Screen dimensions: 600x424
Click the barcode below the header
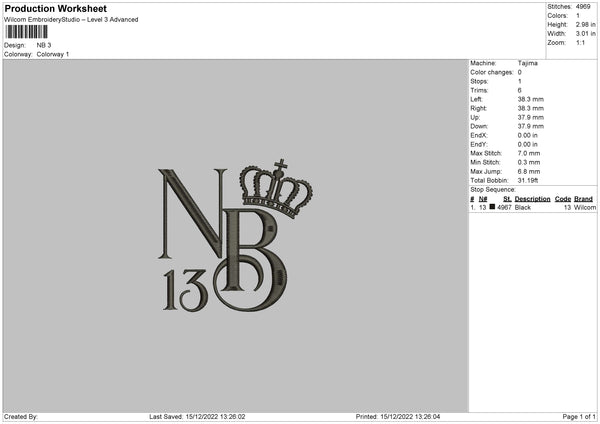point(27,32)
